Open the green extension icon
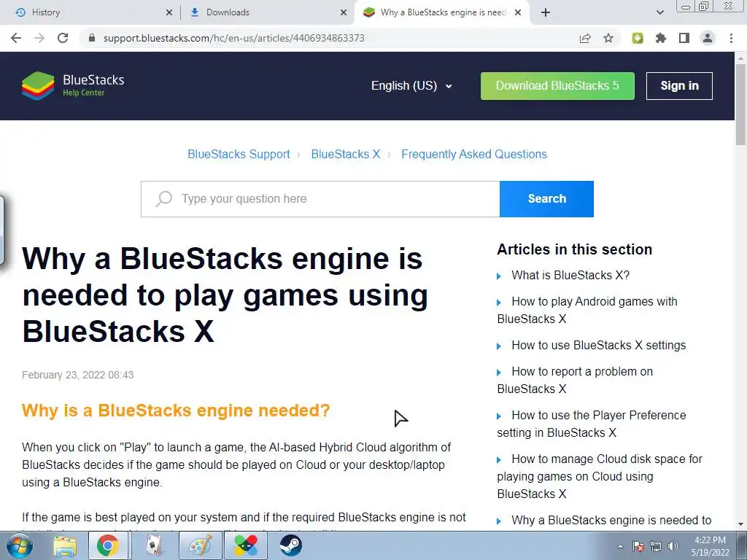 pos(638,38)
